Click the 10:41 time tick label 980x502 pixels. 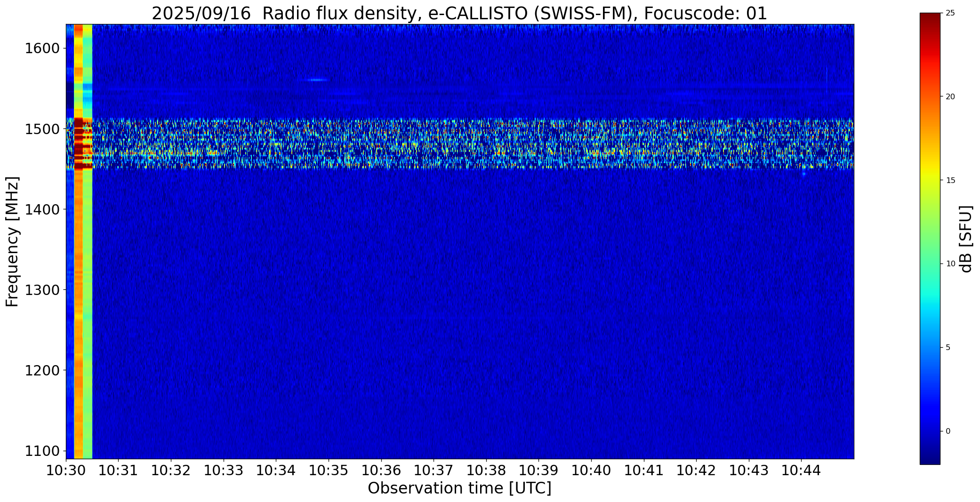click(x=644, y=470)
